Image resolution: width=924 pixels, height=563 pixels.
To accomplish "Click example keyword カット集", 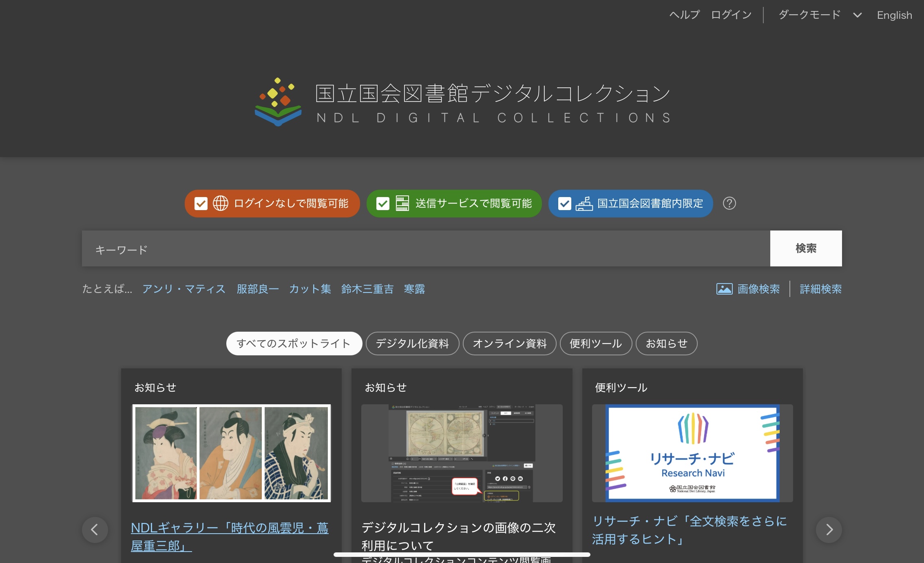I will 310,289.
